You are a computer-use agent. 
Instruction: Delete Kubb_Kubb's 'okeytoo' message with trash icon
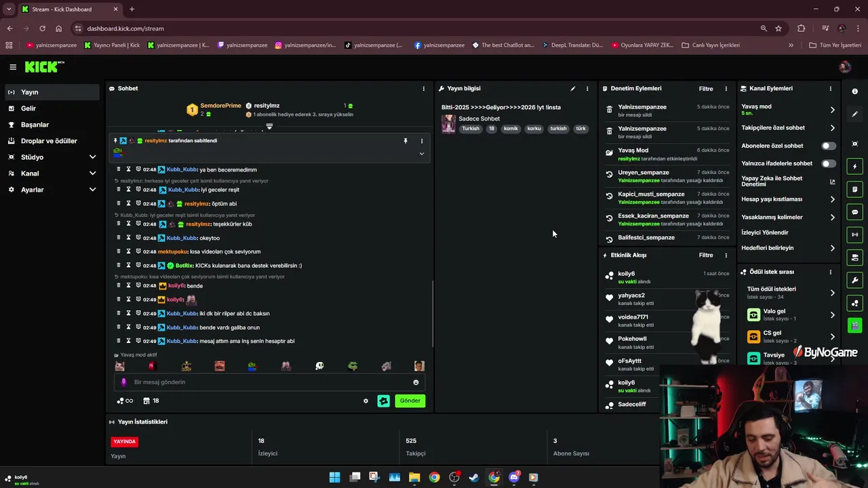[119, 238]
